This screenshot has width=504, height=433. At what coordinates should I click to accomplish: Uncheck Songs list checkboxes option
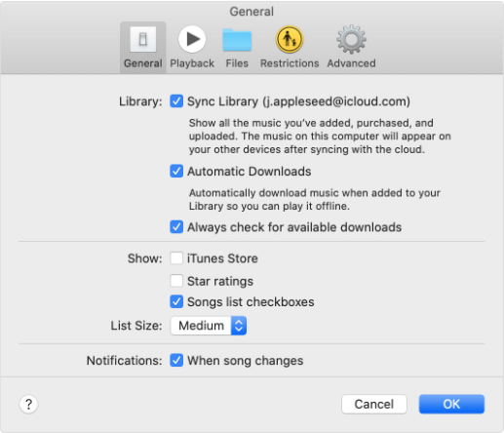click(176, 301)
